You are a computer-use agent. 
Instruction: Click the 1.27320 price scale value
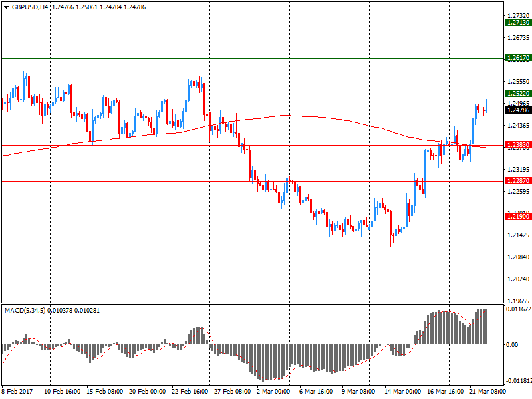(519, 16)
